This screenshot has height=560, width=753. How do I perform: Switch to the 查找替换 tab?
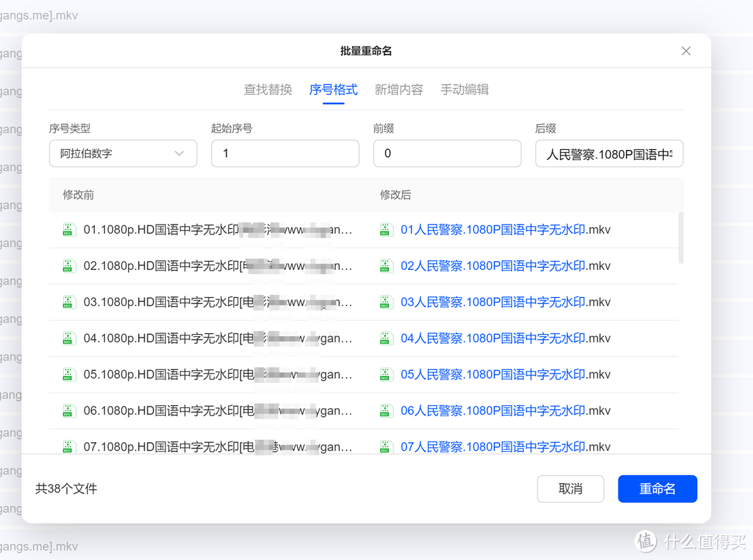click(x=268, y=89)
